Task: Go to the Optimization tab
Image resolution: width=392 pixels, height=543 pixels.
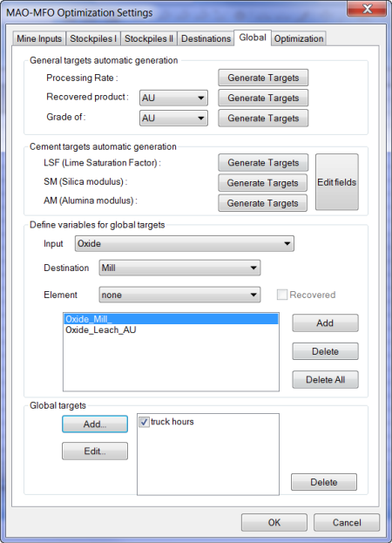Action: tap(299, 38)
